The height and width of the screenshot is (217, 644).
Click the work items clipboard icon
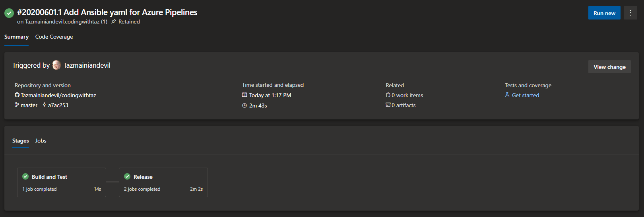point(388,95)
